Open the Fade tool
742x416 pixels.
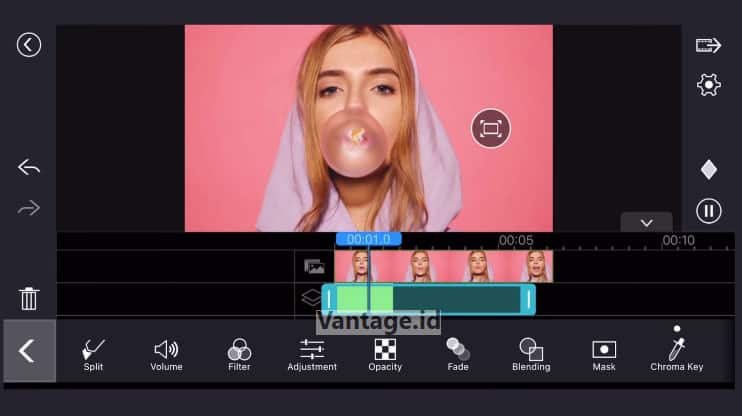pos(458,354)
